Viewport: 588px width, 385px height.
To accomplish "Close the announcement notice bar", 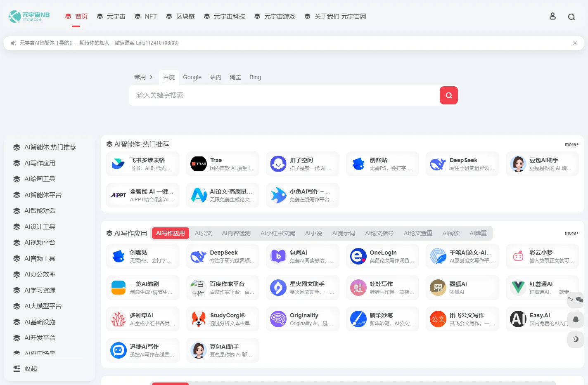I will click(575, 43).
